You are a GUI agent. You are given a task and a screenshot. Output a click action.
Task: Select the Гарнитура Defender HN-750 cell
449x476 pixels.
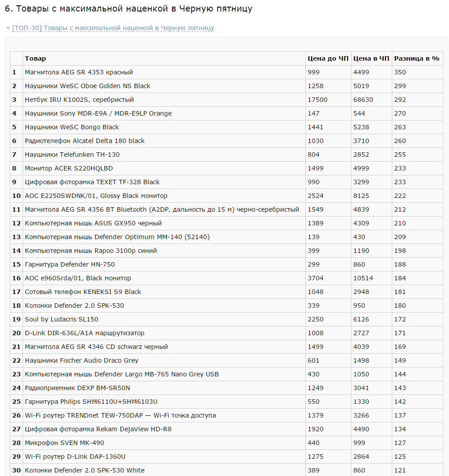tap(164, 264)
